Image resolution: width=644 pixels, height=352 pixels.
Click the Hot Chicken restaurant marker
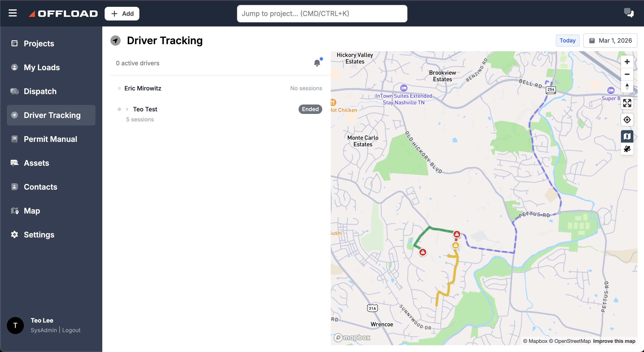333,102
